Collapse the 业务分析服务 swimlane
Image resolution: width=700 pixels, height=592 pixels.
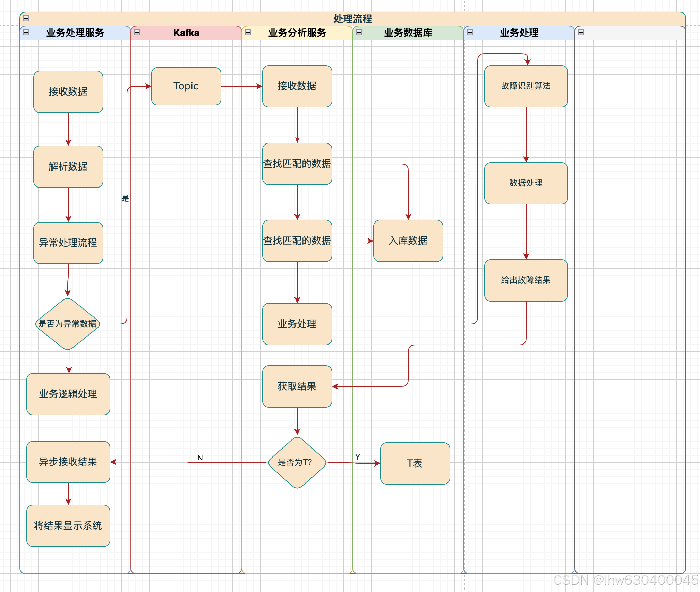click(248, 33)
